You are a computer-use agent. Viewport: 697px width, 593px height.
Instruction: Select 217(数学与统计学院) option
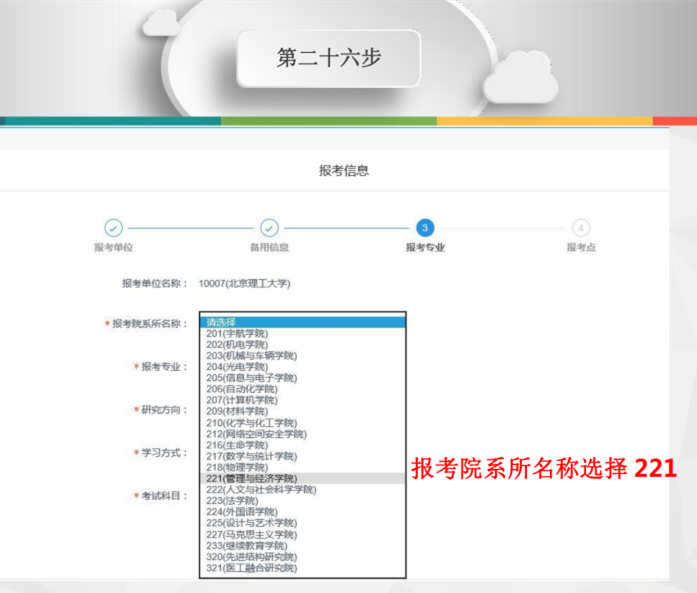251,456
